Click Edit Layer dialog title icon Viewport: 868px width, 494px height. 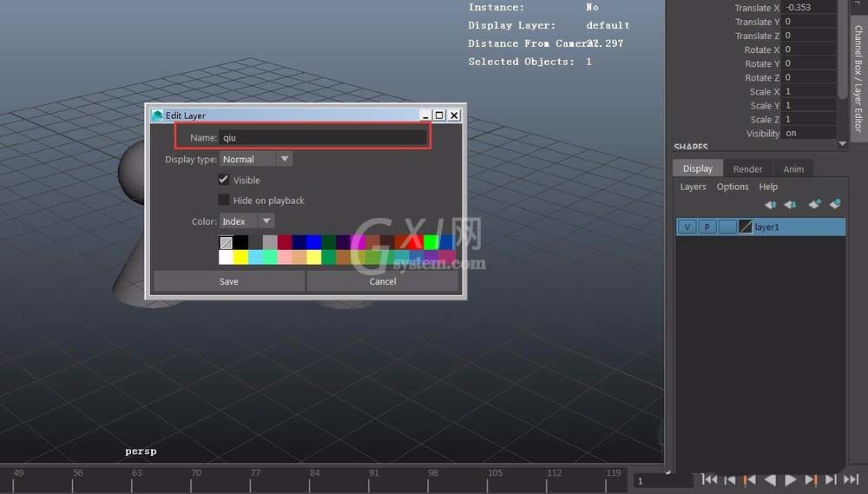(157, 115)
